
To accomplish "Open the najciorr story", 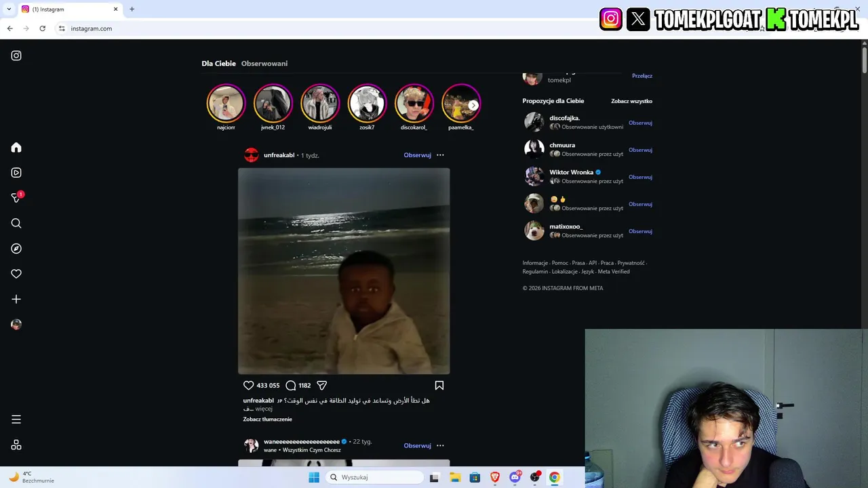I will tap(226, 103).
